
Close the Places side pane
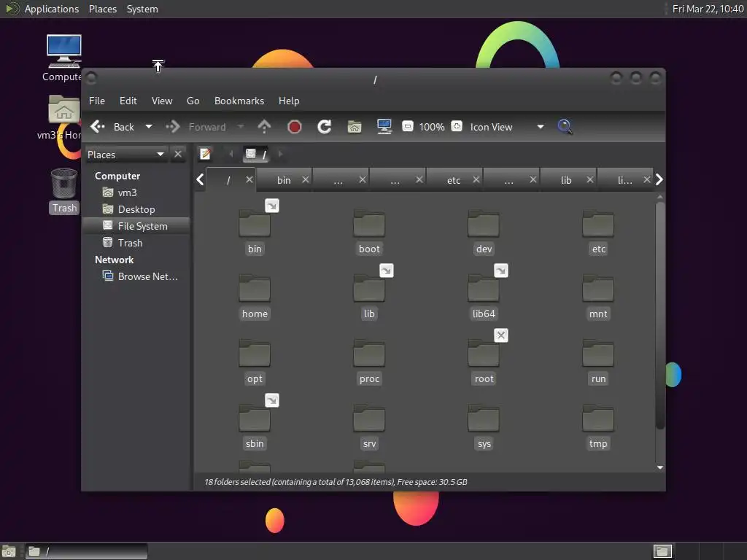(x=178, y=155)
